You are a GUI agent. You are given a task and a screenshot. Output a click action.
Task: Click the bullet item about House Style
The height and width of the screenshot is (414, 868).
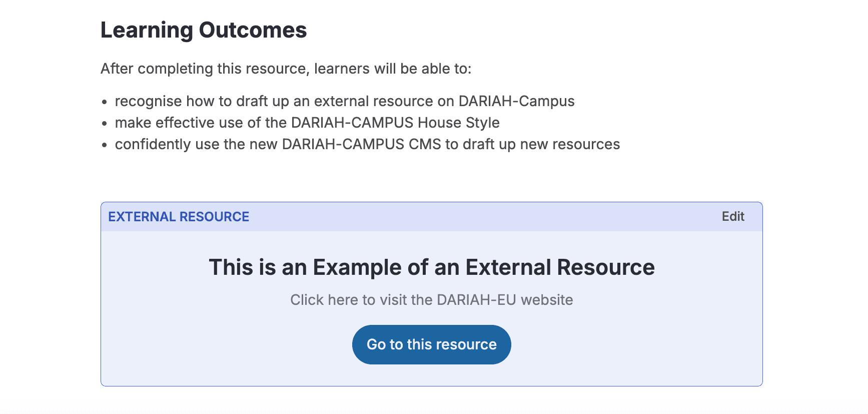(307, 123)
